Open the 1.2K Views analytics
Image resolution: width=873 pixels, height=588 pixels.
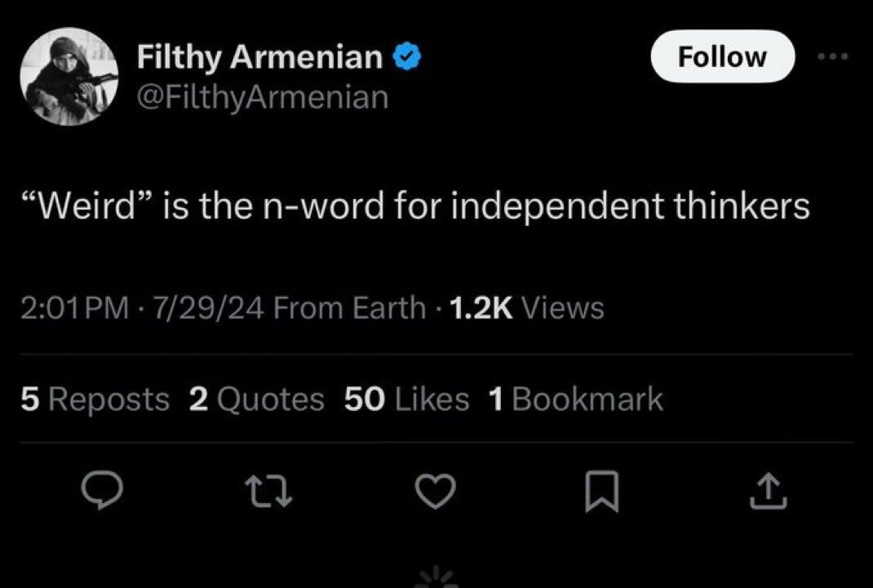pyautogui.click(x=522, y=308)
